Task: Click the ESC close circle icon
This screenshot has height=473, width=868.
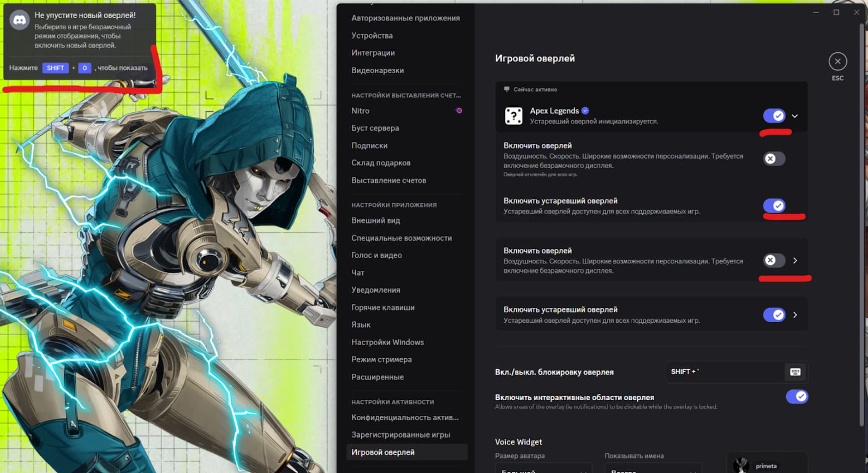Action: (x=837, y=61)
